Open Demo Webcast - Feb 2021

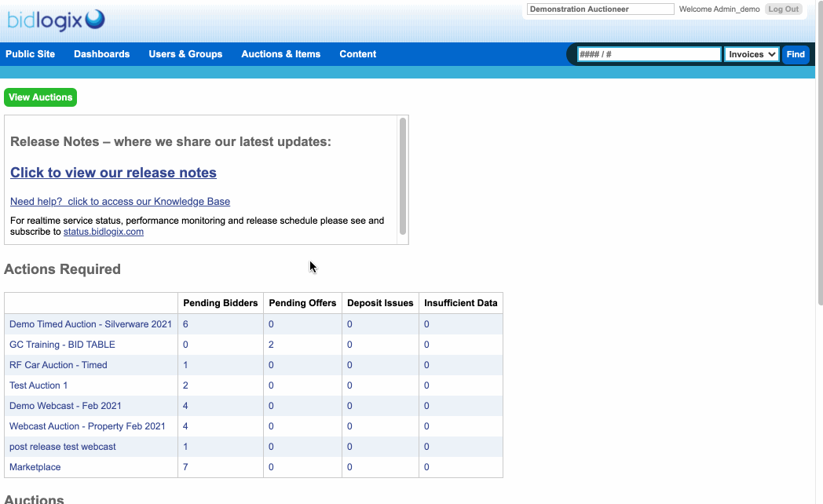pyautogui.click(x=65, y=406)
